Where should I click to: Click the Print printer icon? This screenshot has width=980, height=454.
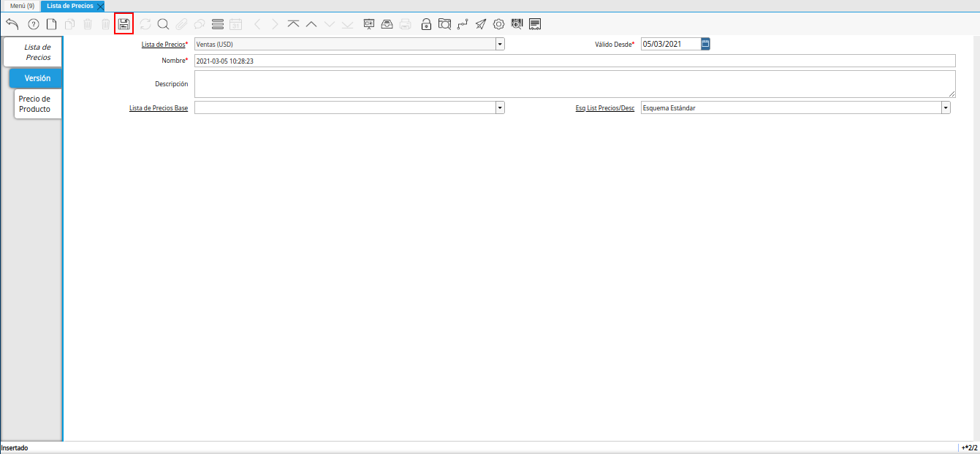405,24
